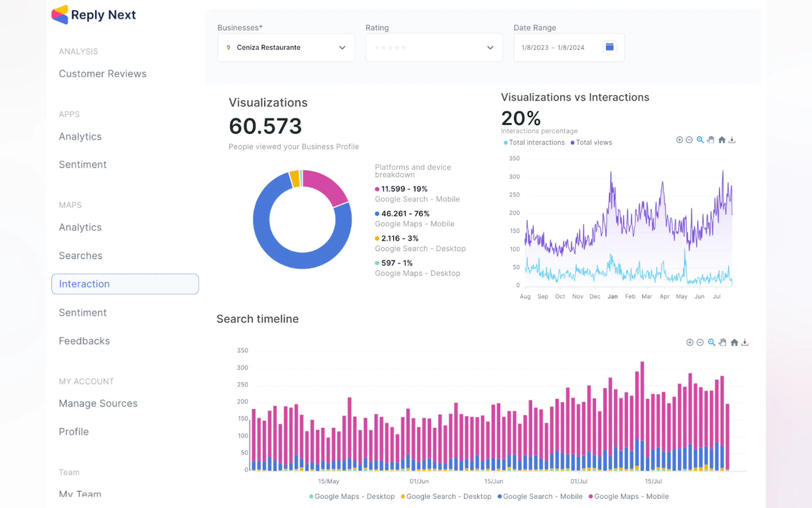Viewport: 812px width, 508px height.
Task: Toggle the Total interactions series legend
Action: (536, 142)
